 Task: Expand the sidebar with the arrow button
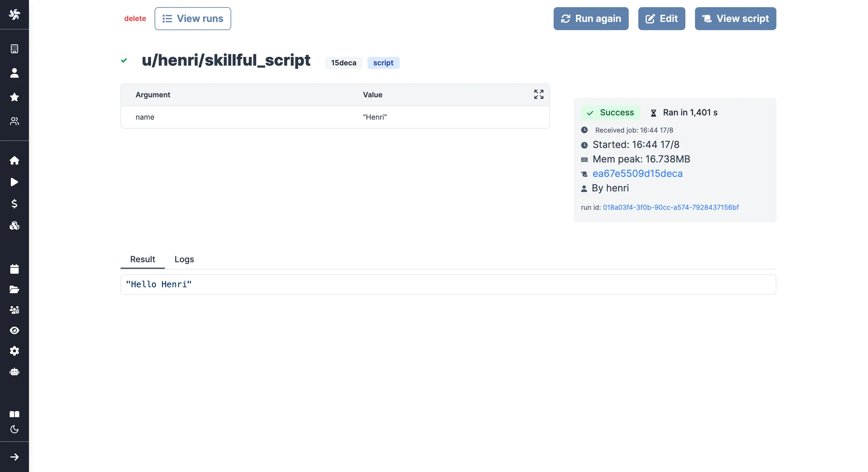click(15, 457)
